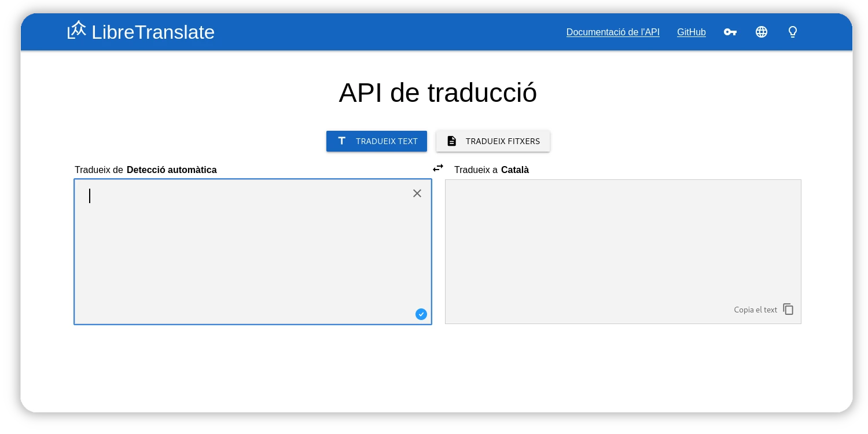Click the document icon on Tradueix Fitxers
Screen dimensions: 868x434
451,141
